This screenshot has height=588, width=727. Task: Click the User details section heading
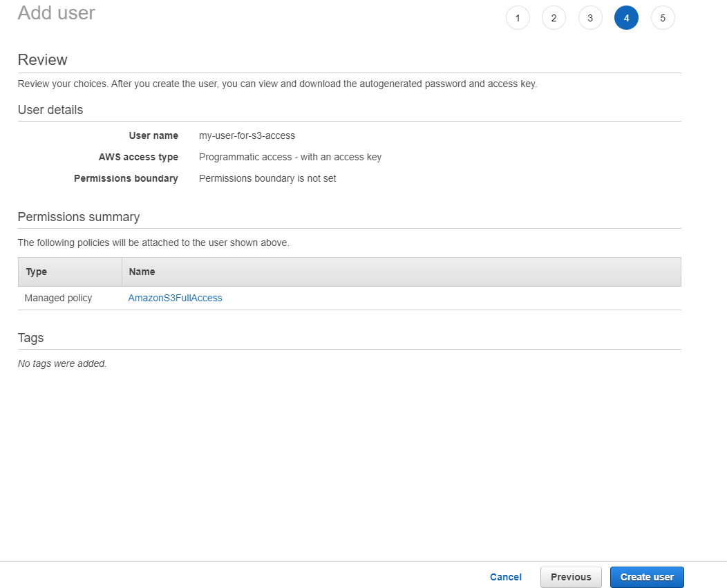tap(50, 110)
